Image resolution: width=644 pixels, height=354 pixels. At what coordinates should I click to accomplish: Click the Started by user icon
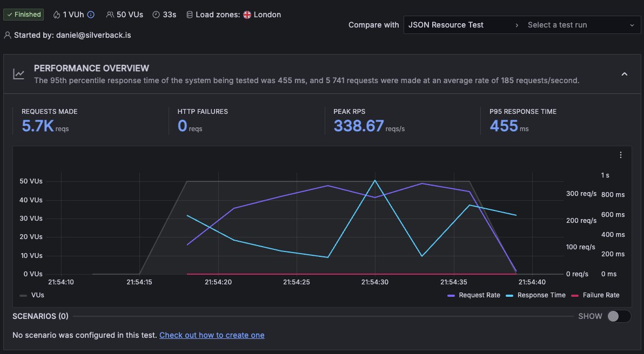[8, 35]
